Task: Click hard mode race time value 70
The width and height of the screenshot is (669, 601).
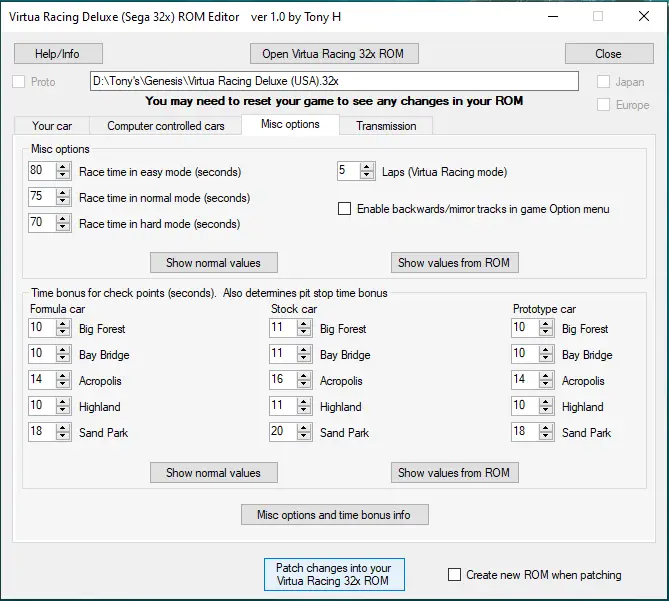Action: click(42, 223)
